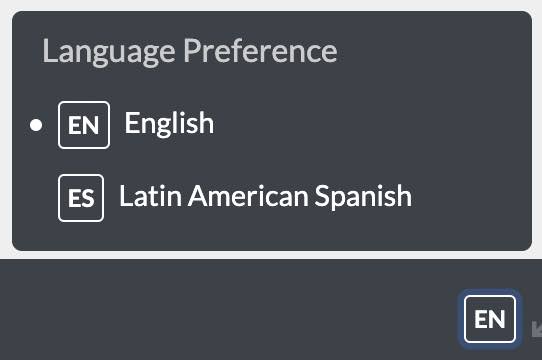
Task: Collapse the Language Preference popup via the EN button
Action: coord(489,319)
